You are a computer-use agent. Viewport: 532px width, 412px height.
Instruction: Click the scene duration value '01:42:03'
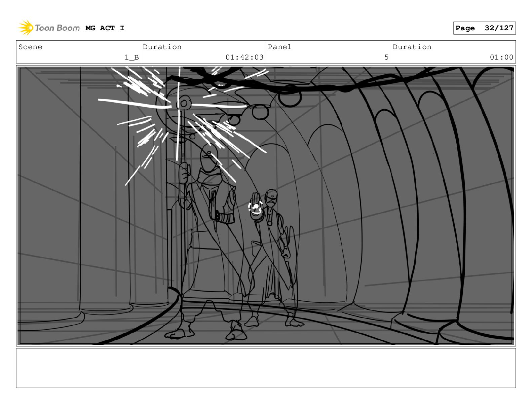point(244,58)
